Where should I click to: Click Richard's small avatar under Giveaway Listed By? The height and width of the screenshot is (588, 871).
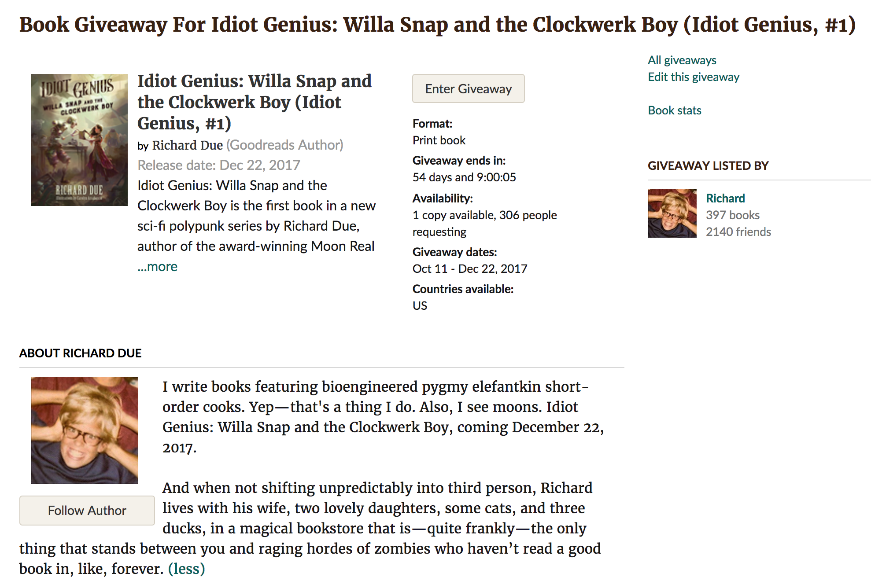672,213
